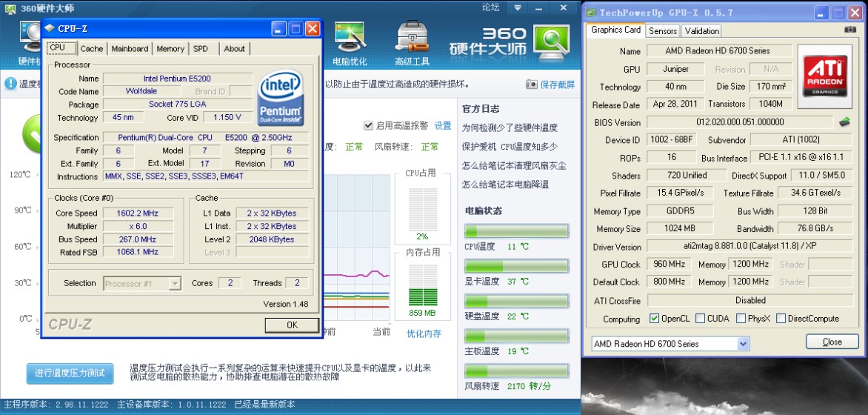Switch to the About tab

[234, 49]
